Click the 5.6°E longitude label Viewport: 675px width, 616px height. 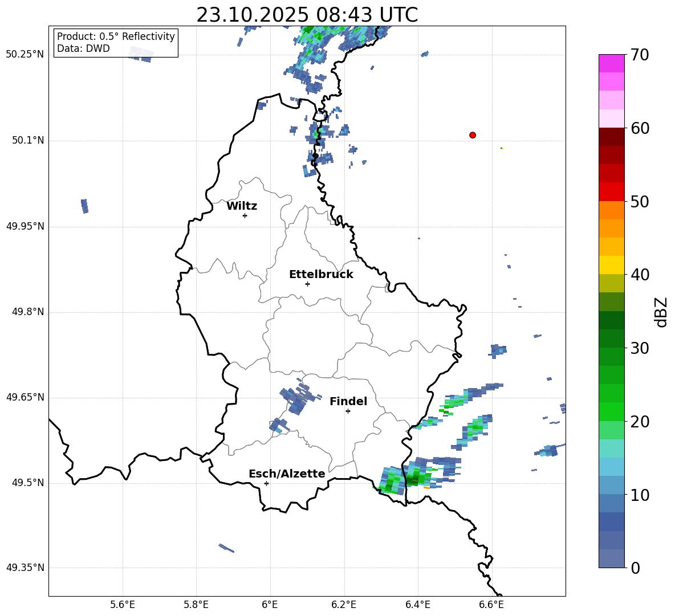pyautogui.click(x=123, y=605)
